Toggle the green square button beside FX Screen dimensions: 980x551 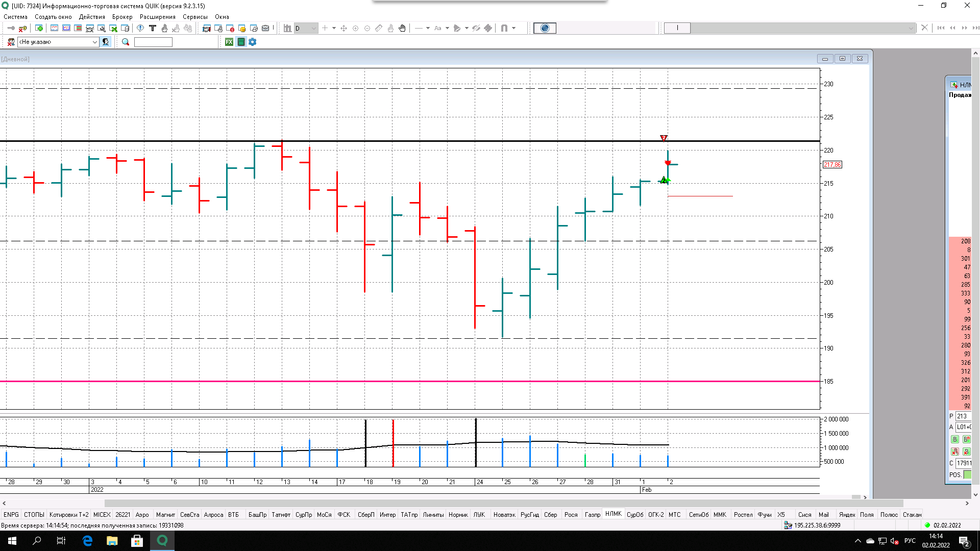[x=241, y=42]
